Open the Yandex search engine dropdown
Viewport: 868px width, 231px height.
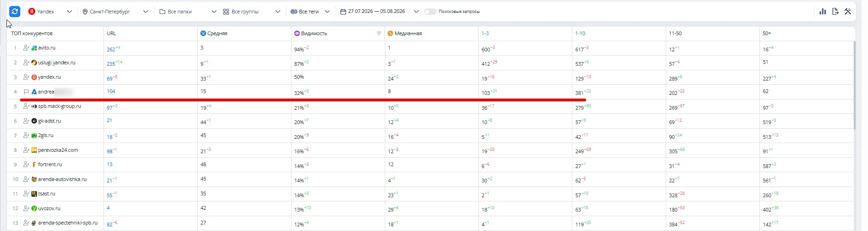click(50, 12)
